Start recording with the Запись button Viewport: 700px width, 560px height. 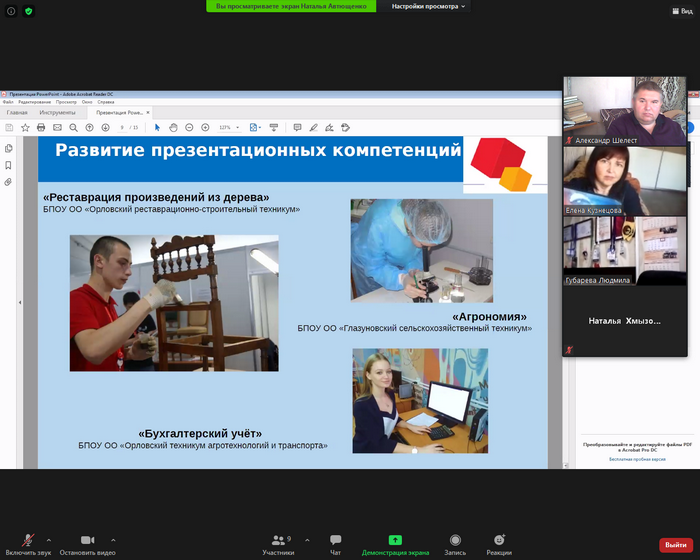tap(455, 543)
